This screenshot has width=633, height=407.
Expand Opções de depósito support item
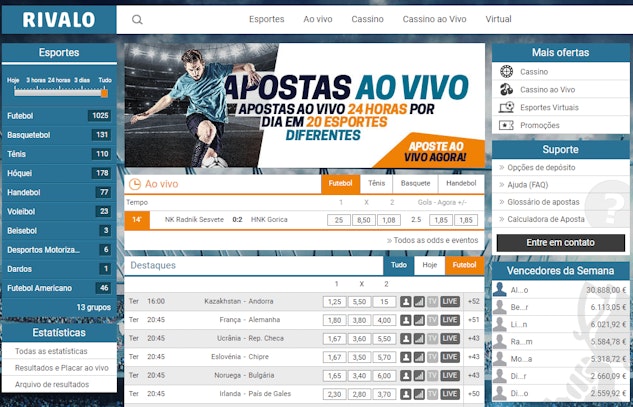[x=540, y=168]
